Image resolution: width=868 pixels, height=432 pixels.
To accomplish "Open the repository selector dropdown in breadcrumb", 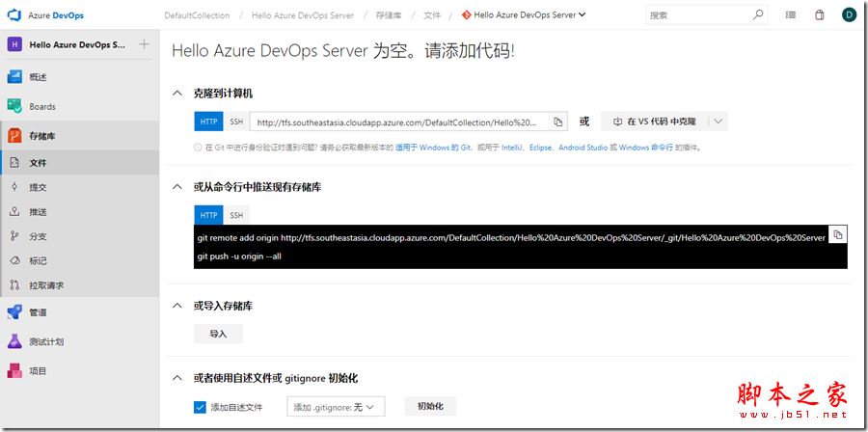I will 582,14.
